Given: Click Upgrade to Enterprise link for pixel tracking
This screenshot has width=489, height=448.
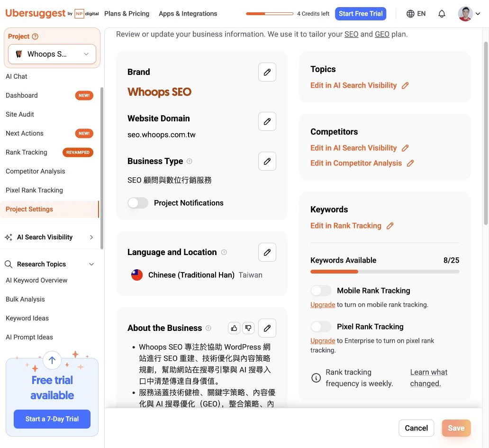Looking at the screenshot, I should tap(323, 341).
